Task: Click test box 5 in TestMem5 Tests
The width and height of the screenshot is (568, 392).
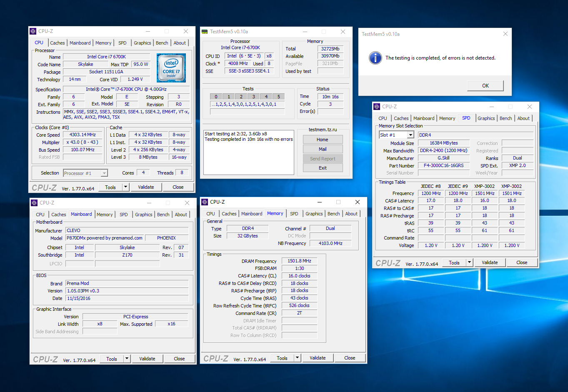Action: pyautogui.click(x=278, y=97)
